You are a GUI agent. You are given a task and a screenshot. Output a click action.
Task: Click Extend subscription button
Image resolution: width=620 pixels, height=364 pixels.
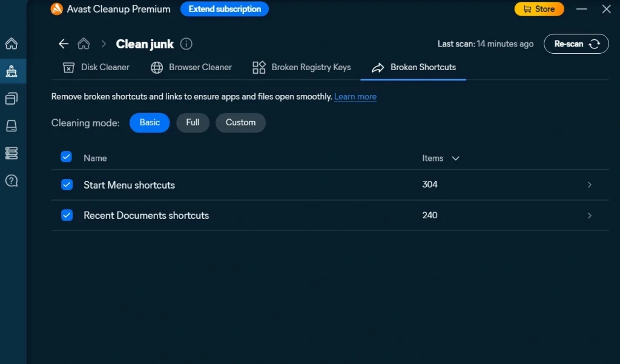coord(225,9)
